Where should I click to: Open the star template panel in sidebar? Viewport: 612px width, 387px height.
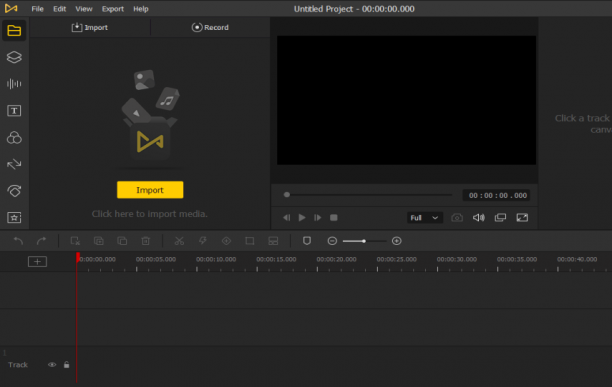pyautogui.click(x=14, y=217)
